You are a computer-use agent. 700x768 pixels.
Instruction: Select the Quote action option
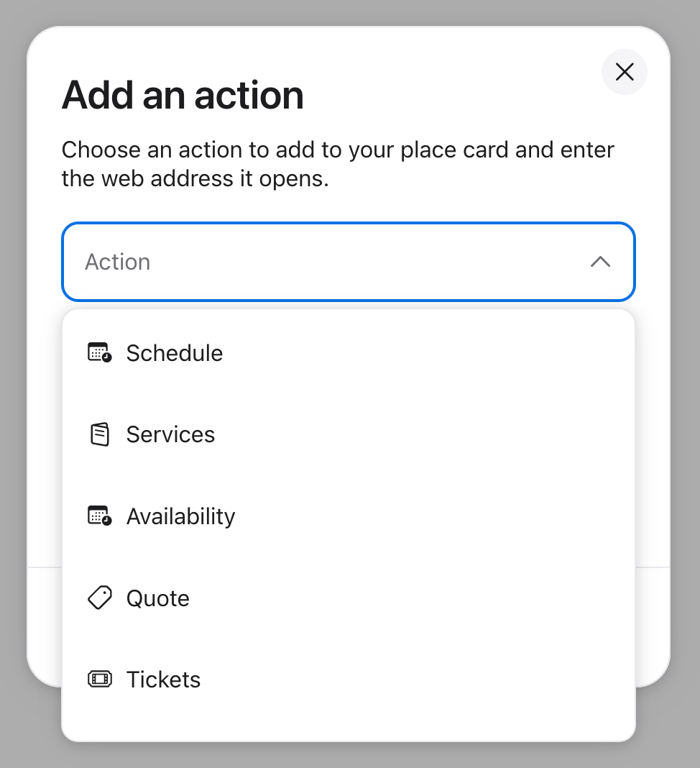click(x=158, y=598)
